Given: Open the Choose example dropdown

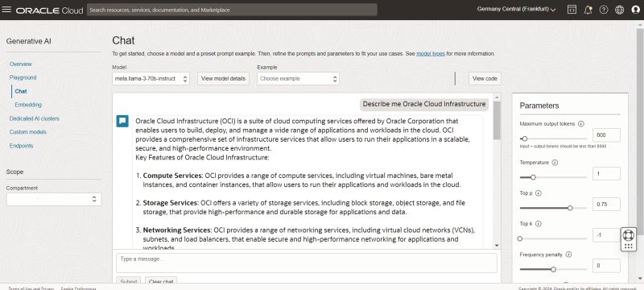Looking at the screenshot, I should coord(298,78).
